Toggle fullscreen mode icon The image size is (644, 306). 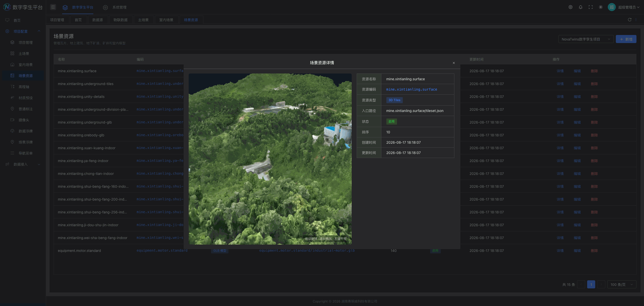tap(591, 7)
